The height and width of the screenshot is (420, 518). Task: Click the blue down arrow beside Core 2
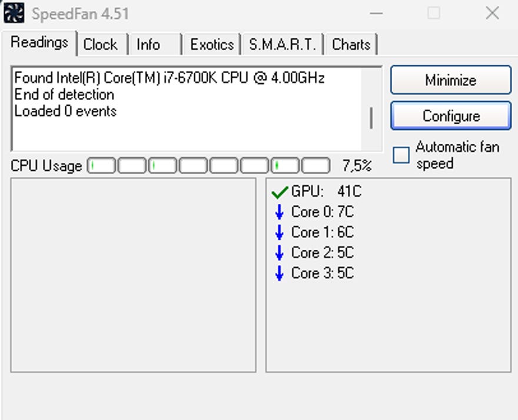(x=280, y=253)
